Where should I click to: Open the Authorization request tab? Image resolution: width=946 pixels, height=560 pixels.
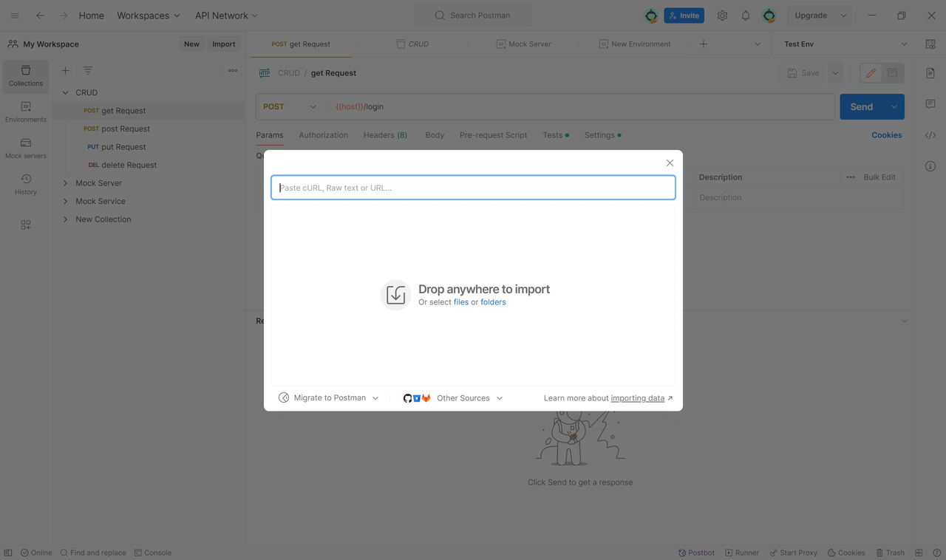(323, 135)
